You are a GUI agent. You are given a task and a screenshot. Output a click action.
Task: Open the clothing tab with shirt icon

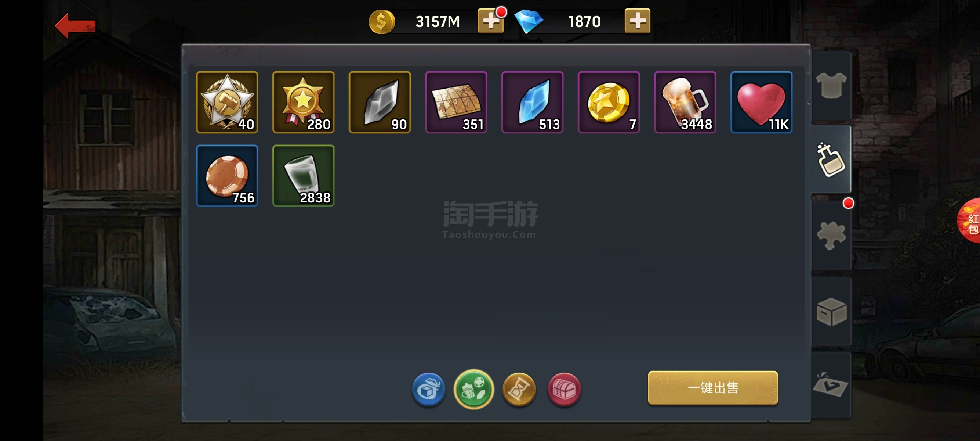pyautogui.click(x=831, y=86)
